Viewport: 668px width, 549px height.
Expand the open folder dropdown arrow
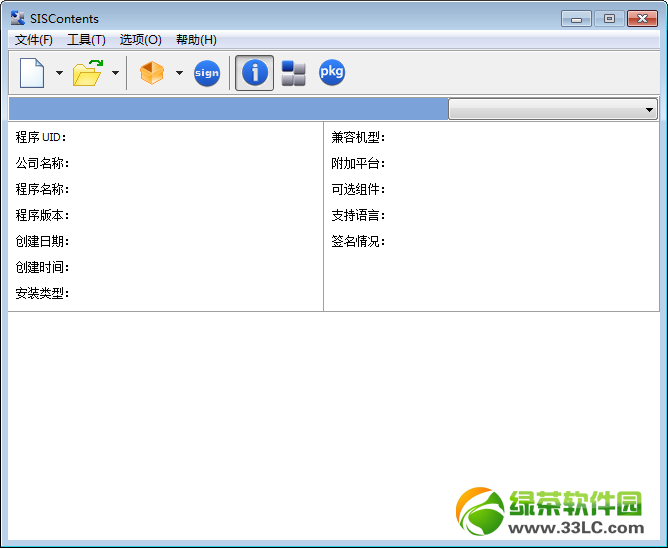[115, 73]
